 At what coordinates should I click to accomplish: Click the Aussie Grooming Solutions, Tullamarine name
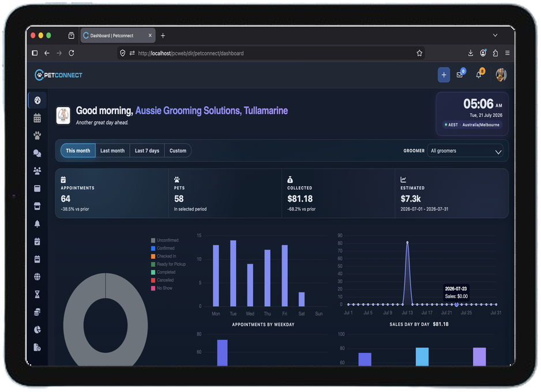pyautogui.click(x=212, y=111)
